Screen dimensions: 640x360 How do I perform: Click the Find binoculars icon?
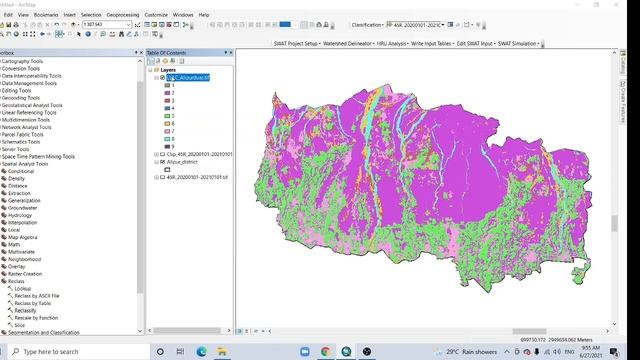coord(121,34)
